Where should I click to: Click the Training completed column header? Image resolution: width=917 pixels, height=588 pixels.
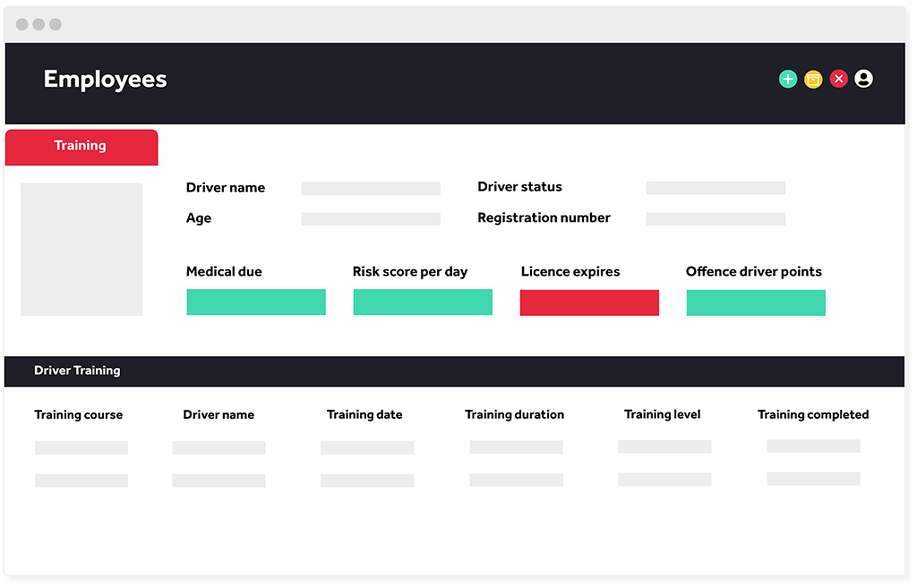(813, 415)
